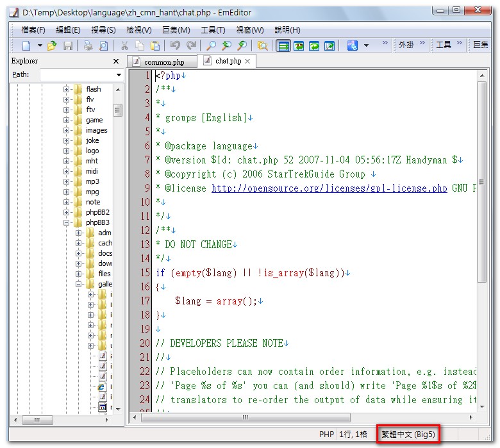Close the chat.php tab
Screen dimensions: 500x448
(x=247, y=62)
